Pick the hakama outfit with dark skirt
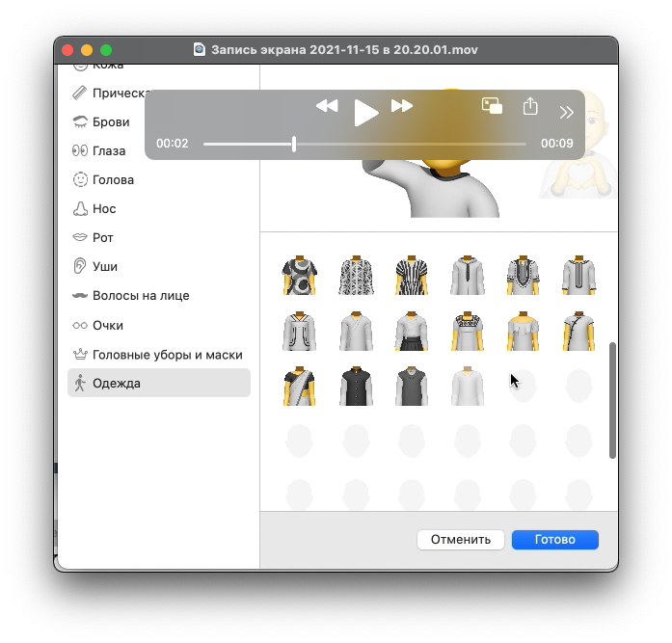The width and height of the screenshot is (672, 643). point(412,331)
